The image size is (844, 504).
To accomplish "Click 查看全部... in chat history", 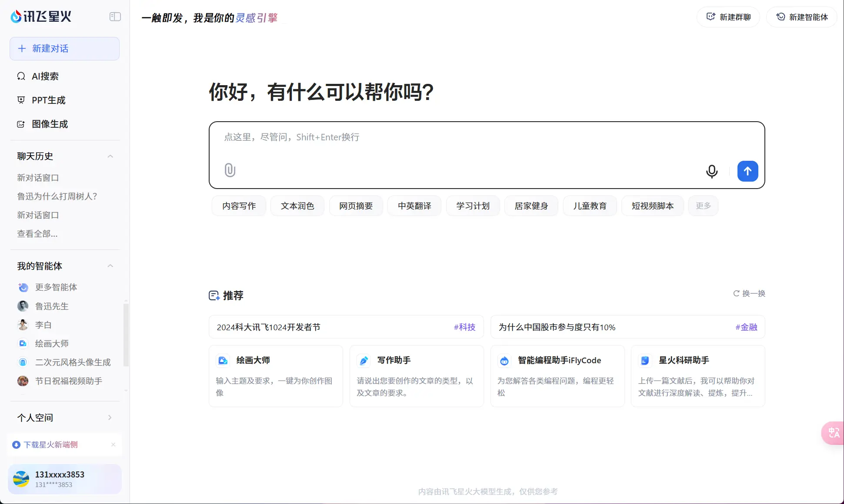I will pos(37,234).
